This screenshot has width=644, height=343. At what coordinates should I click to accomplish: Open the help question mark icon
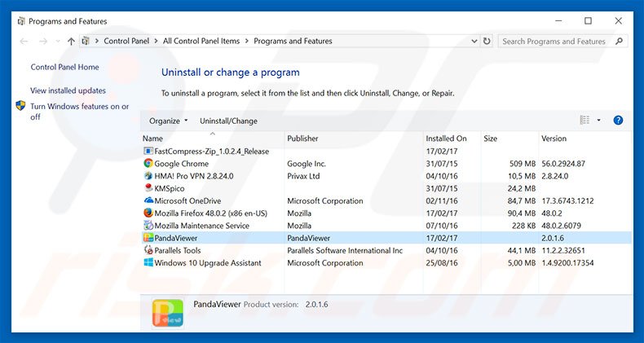point(618,121)
